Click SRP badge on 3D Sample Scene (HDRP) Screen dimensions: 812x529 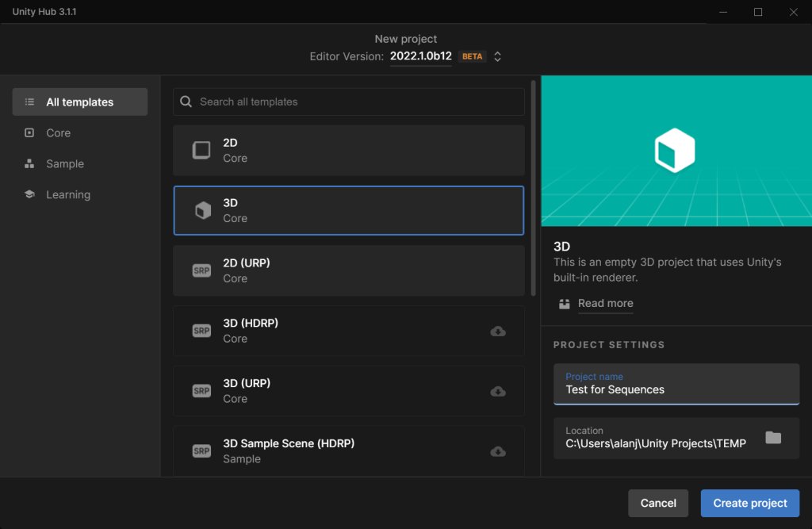(x=201, y=450)
